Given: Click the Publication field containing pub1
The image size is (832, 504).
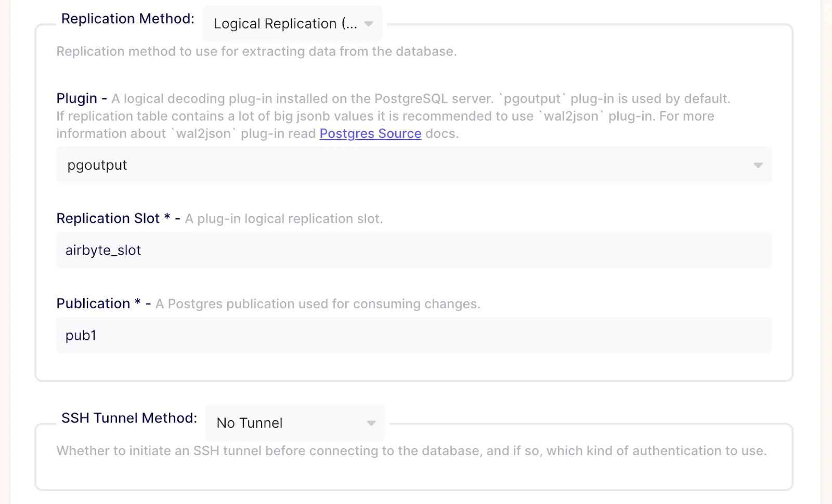Looking at the screenshot, I should coord(413,335).
